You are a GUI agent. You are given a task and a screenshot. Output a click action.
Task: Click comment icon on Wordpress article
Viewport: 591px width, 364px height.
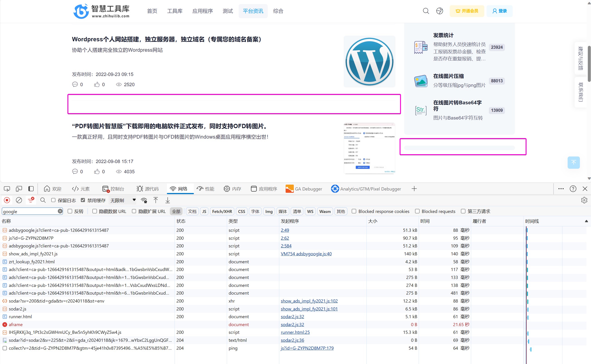pos(75,85)
